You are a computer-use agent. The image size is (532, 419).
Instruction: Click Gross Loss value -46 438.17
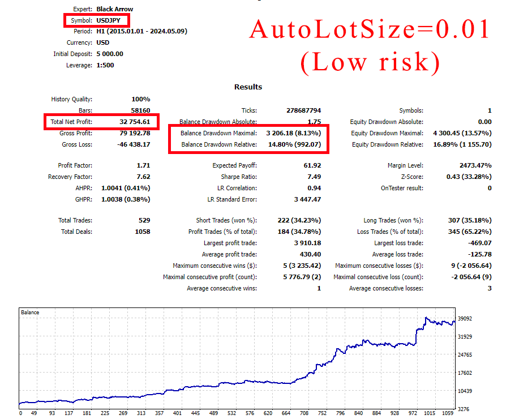point(134,144)
